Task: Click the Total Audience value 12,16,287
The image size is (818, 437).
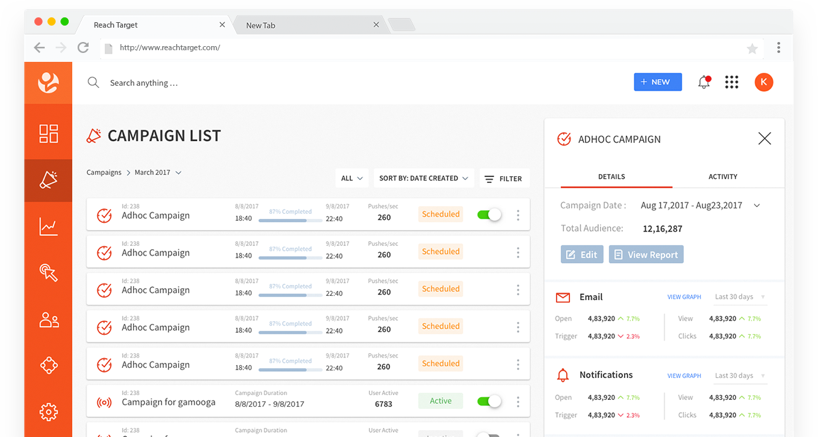Action: 662,228
